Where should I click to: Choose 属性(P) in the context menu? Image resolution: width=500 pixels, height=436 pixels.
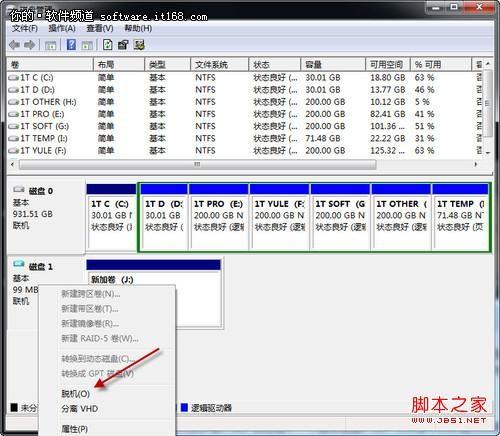click(x=75, y=429)
